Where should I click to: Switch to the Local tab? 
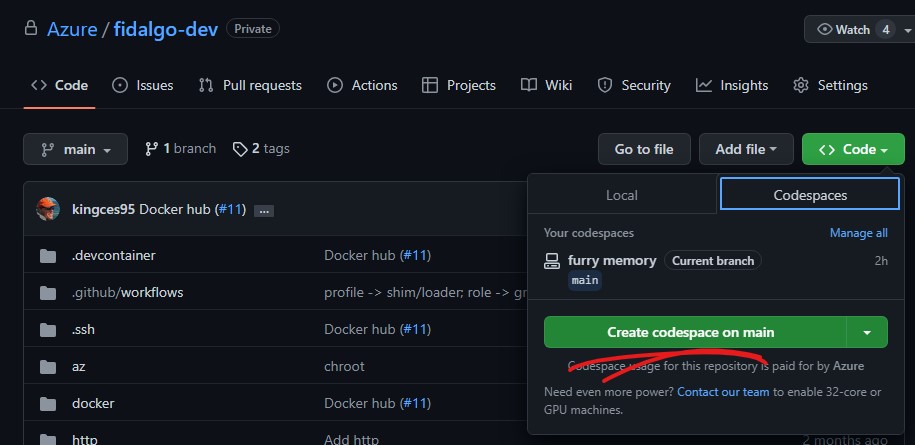(622, 195)
